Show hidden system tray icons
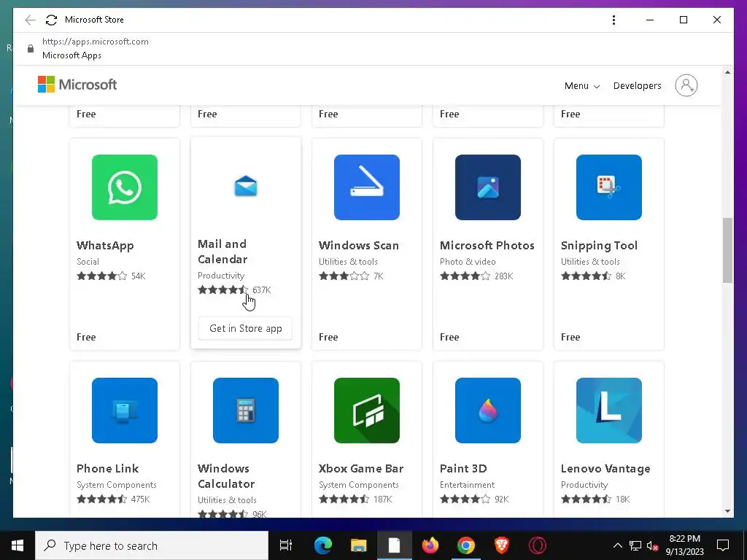Viewport: 747px width, 560px height. pos(617,545)
